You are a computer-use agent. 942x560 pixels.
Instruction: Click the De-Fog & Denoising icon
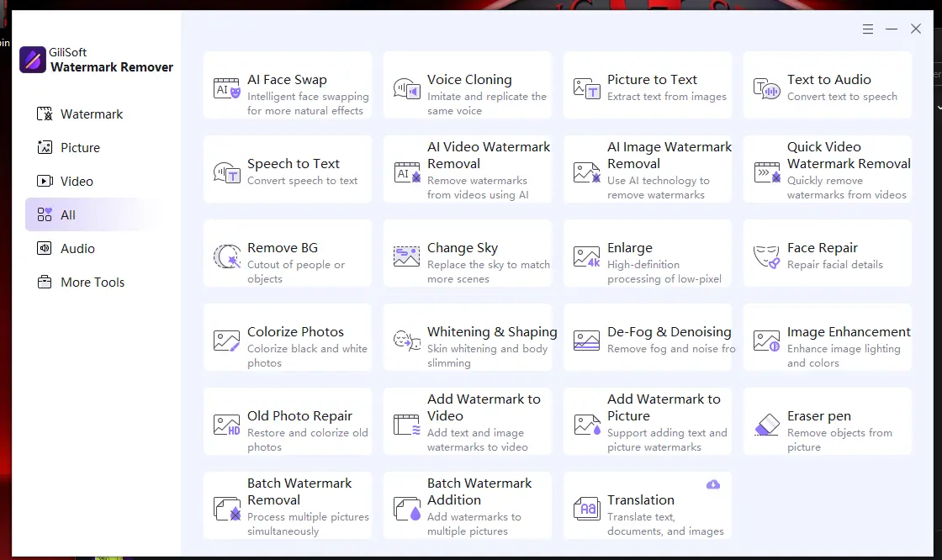[587, 341]
